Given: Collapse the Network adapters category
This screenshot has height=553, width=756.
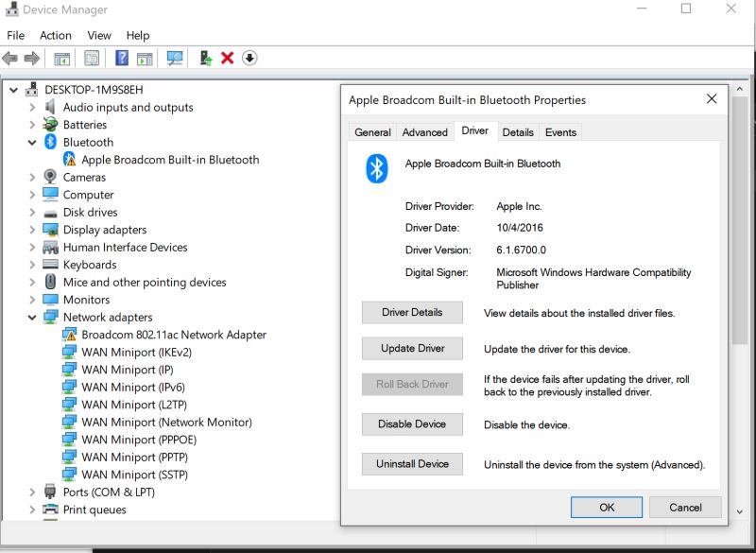Looking at the screenshot, I should pos(31,317).
